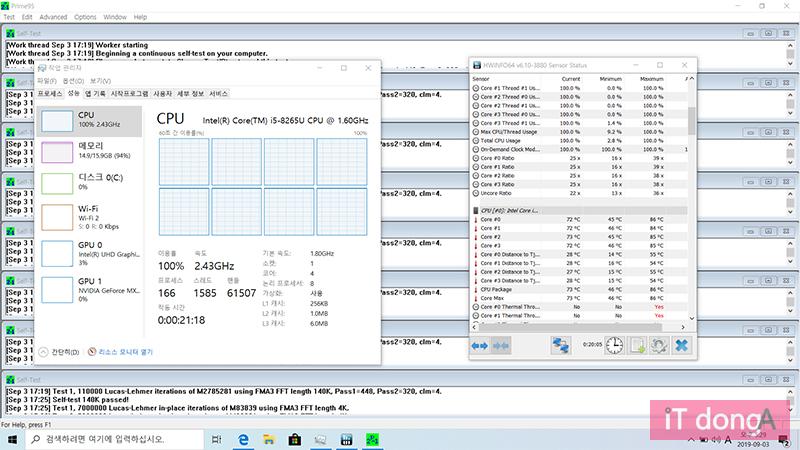Open Prime95 Options menu

(85, 17)
